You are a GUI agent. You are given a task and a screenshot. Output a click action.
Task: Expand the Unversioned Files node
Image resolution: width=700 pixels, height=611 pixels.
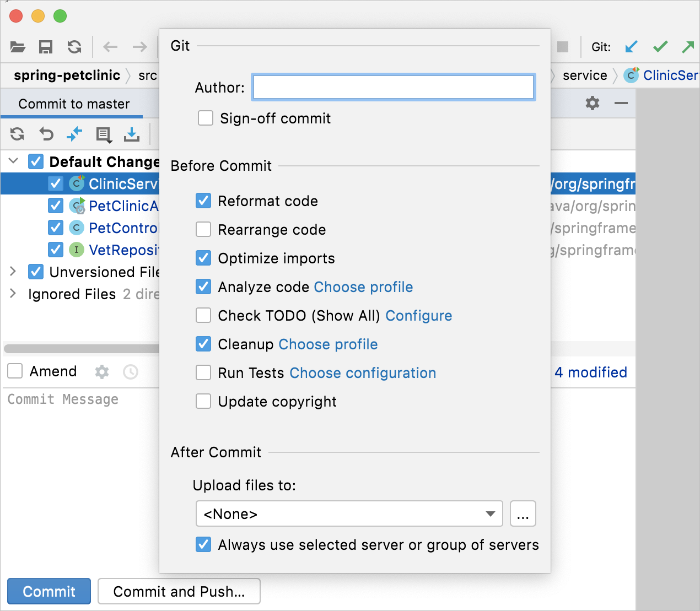pos(13,271)
